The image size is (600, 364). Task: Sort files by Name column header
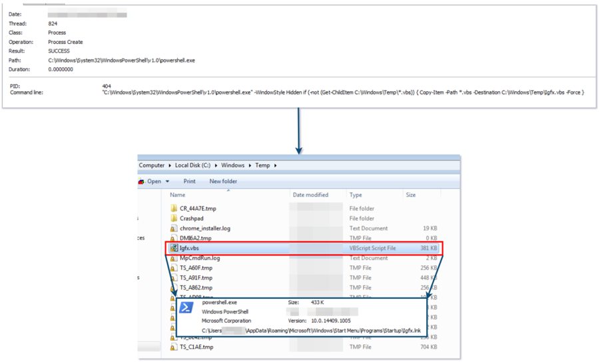[x=178, y=195]
